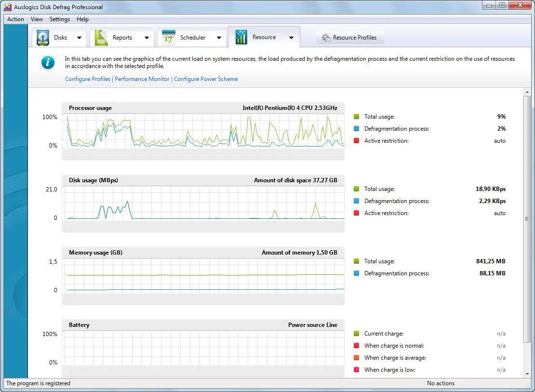
Task: Click the red Active restriction swatch for disk
Action: click(x=356, y=213)
